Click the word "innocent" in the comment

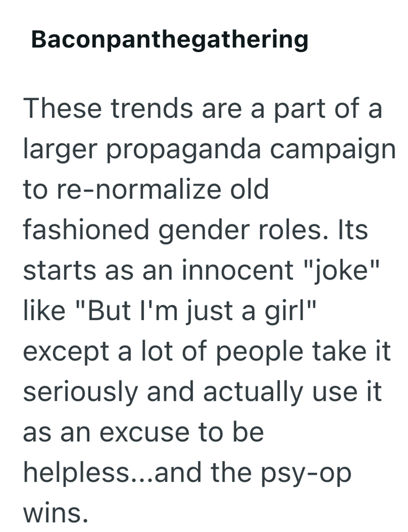click(238, 271)
